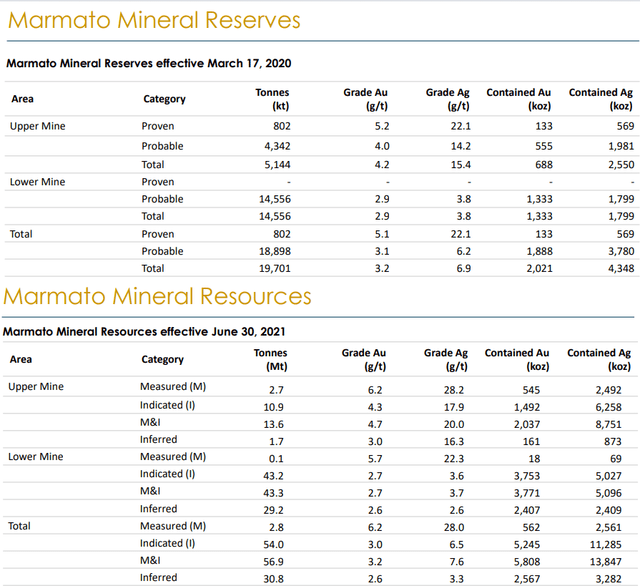Click the 'Tonnes (kt)' column header
The image size is (640, 586).
(x=272, y=99)
